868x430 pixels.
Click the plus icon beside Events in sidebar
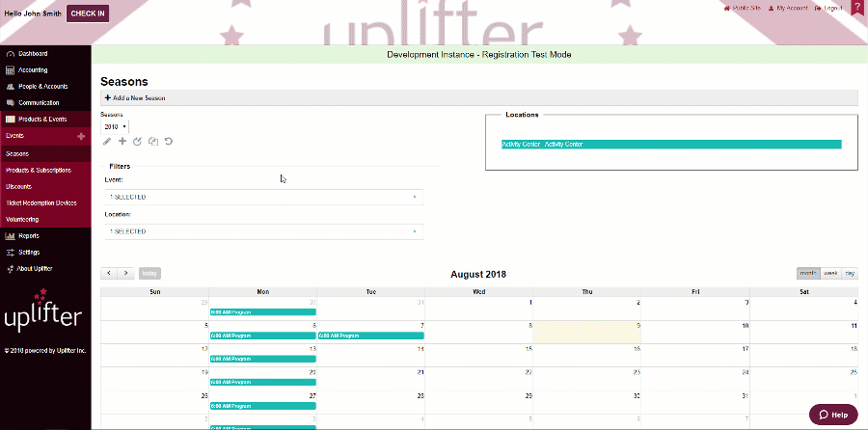click(x=81, y=137)
